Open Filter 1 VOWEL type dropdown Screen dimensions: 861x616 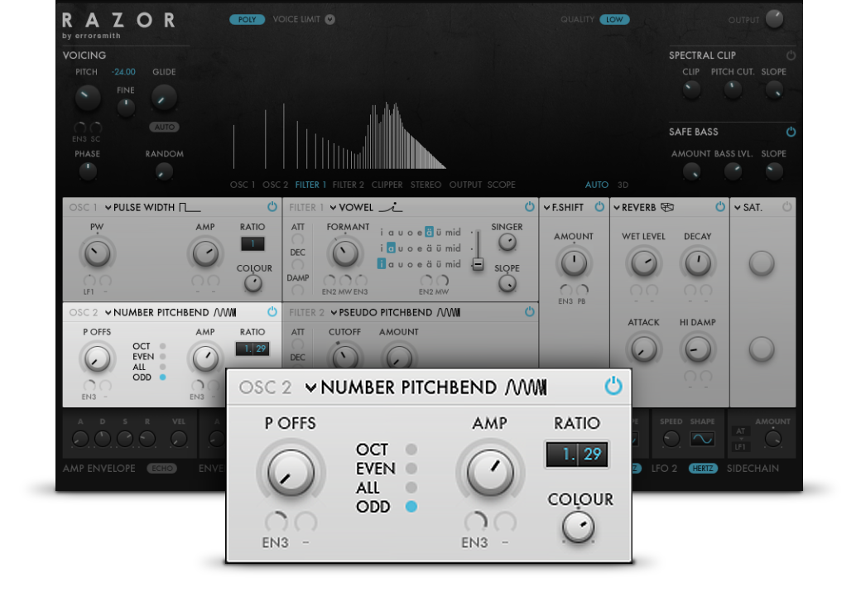334,208
